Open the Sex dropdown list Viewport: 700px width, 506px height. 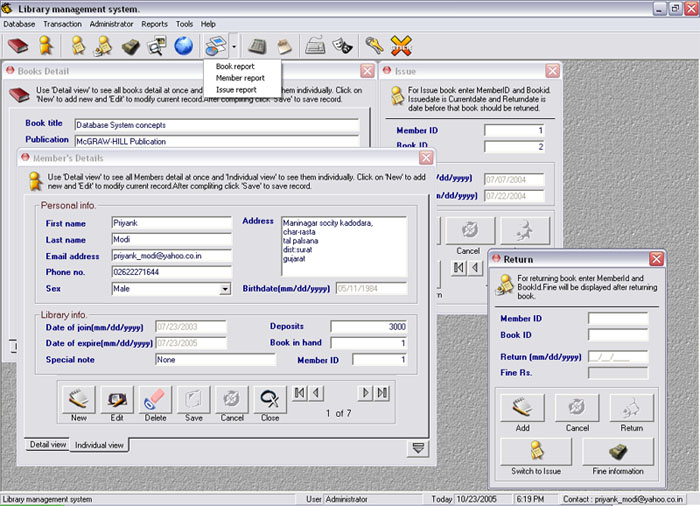click(225, 289)
